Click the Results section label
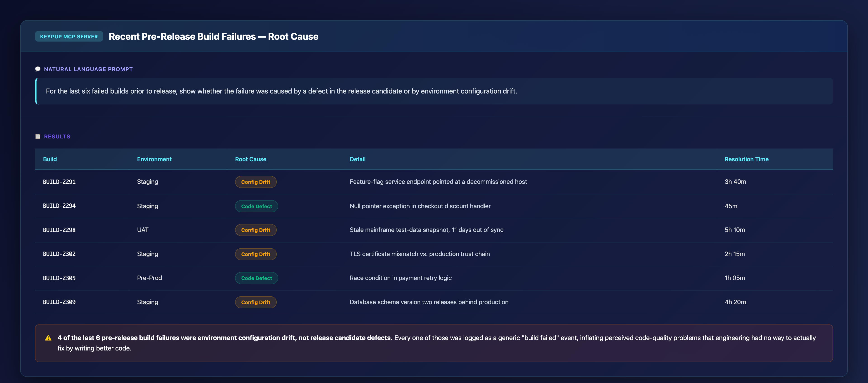Viewport: 868px width, 383px height. pyautogui.click(x=57, y=137)
